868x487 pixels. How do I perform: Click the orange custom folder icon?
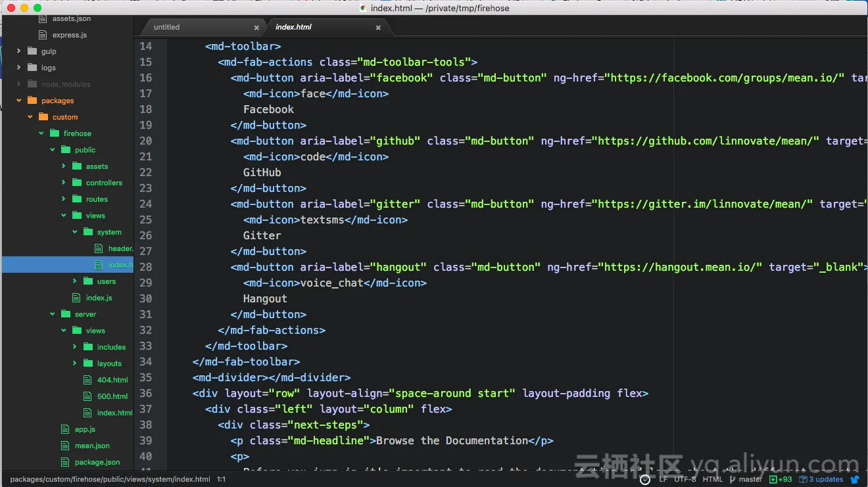pos(43,117)
